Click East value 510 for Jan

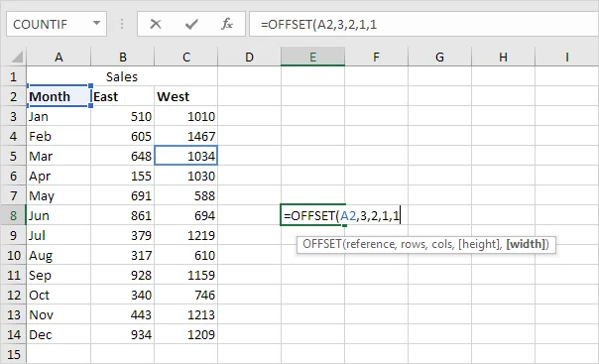tap(123, 116)
